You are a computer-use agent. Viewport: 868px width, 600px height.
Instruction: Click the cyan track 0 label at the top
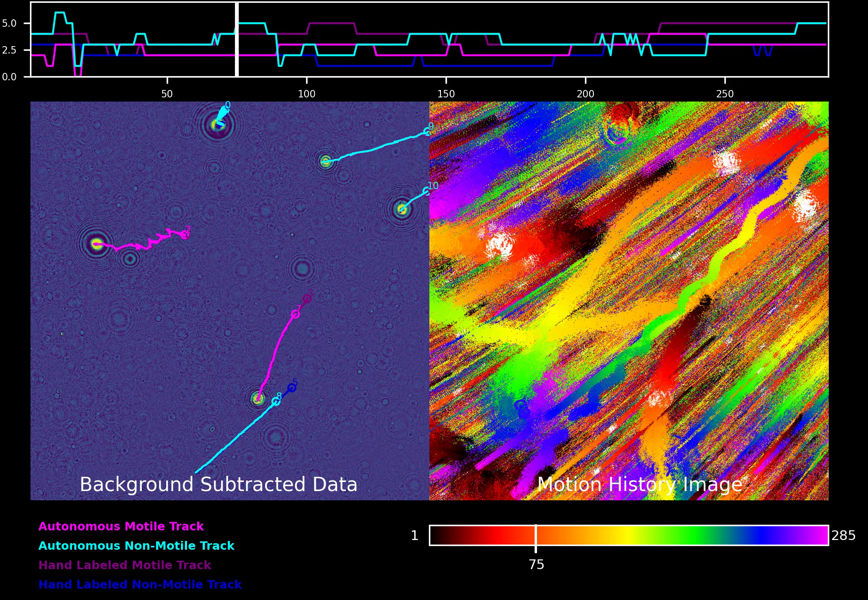point(228,105)
